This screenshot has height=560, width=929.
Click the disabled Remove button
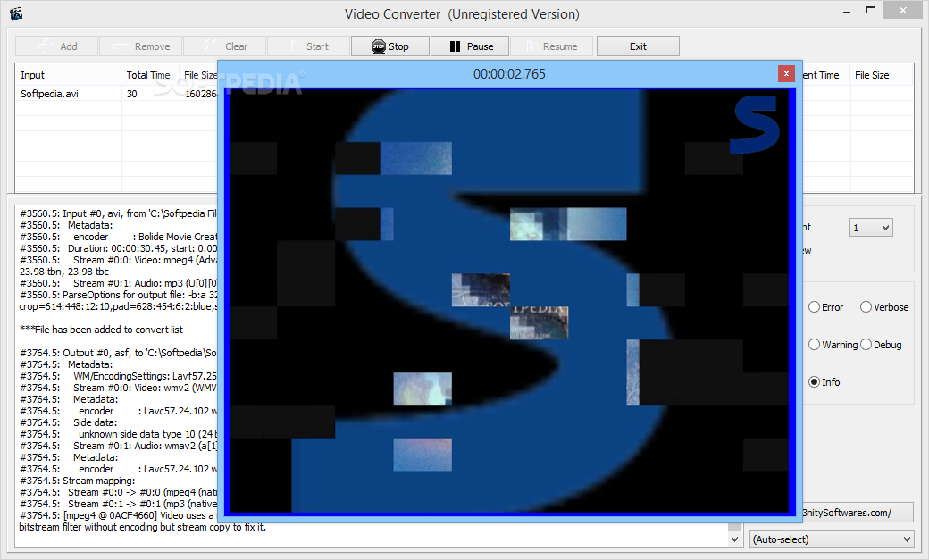141,46
